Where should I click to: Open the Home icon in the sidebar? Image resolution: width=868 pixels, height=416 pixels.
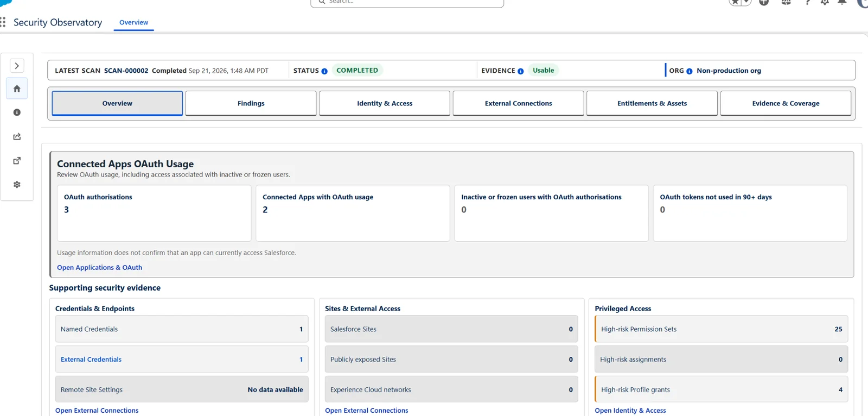pyautogui.click(x=17, y=89)
